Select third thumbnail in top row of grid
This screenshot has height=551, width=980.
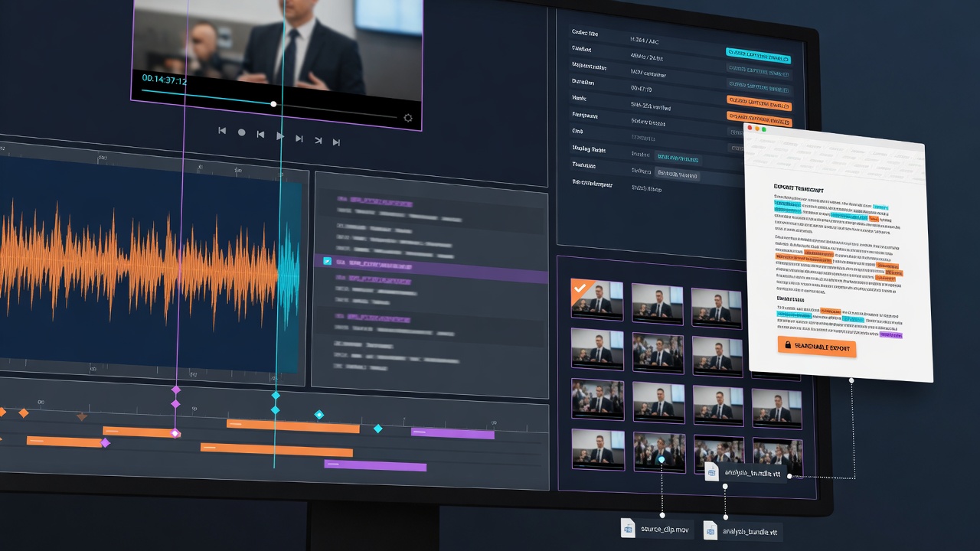717,308
